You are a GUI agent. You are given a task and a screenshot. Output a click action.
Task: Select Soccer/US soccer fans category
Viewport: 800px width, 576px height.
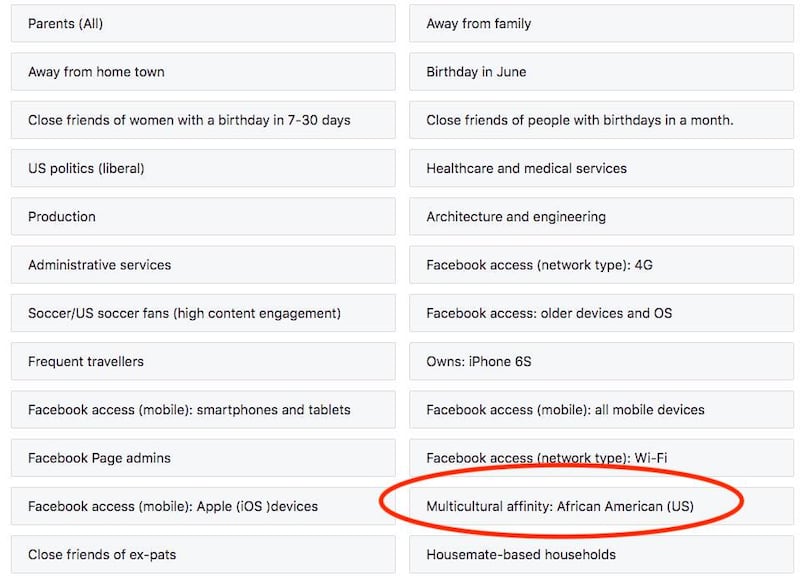(203, 313)
